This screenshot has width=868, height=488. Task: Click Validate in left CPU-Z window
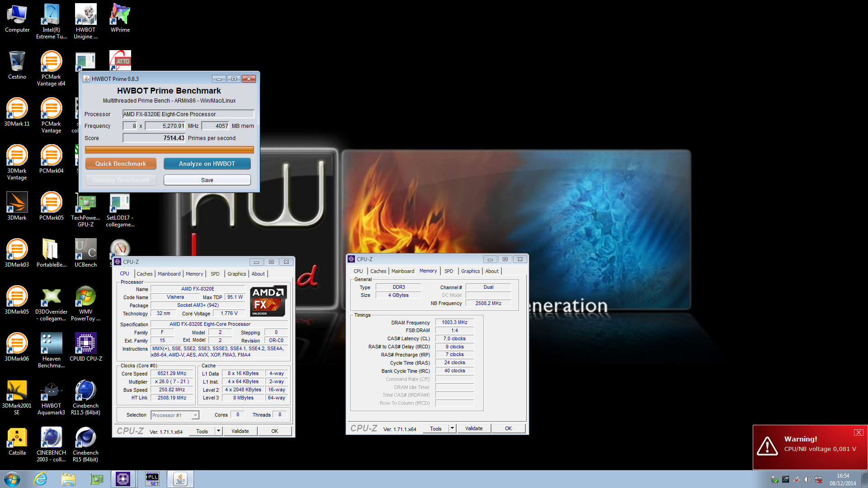pos(240,431)
